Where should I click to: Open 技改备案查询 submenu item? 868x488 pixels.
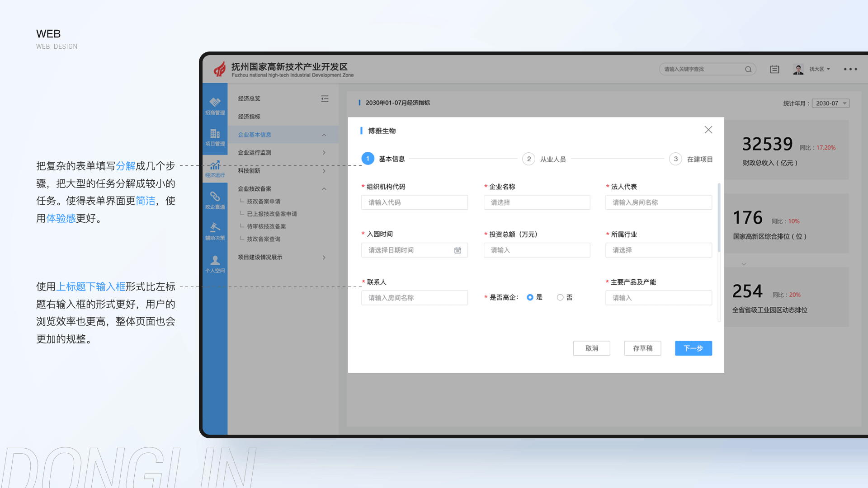point(263,239)
